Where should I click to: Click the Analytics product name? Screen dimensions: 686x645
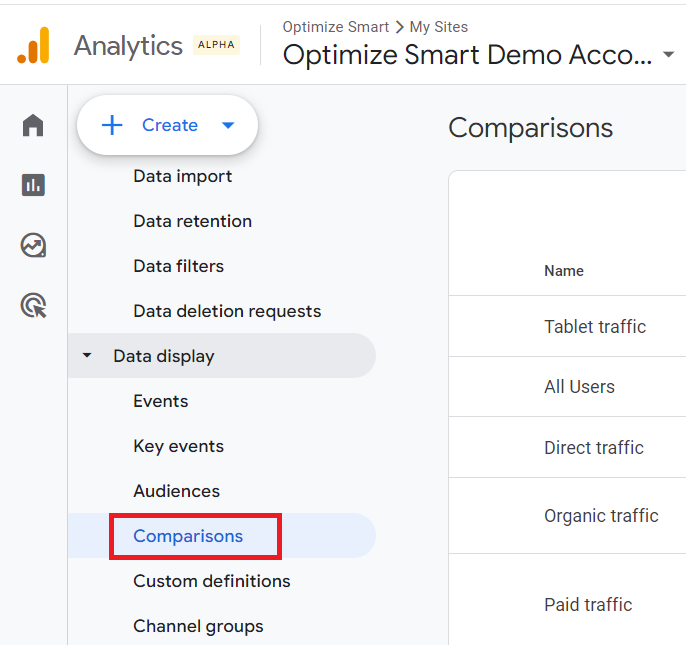coord(128,46)
